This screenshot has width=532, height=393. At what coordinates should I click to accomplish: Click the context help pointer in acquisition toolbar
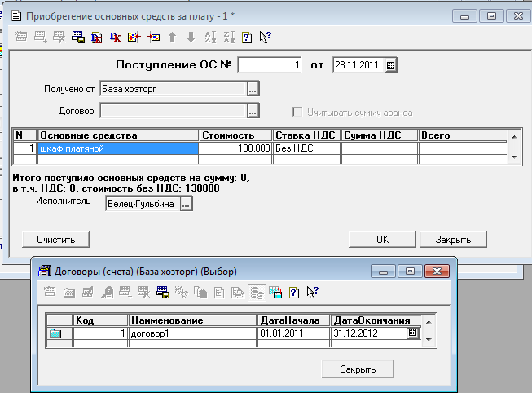pos(265,37)
